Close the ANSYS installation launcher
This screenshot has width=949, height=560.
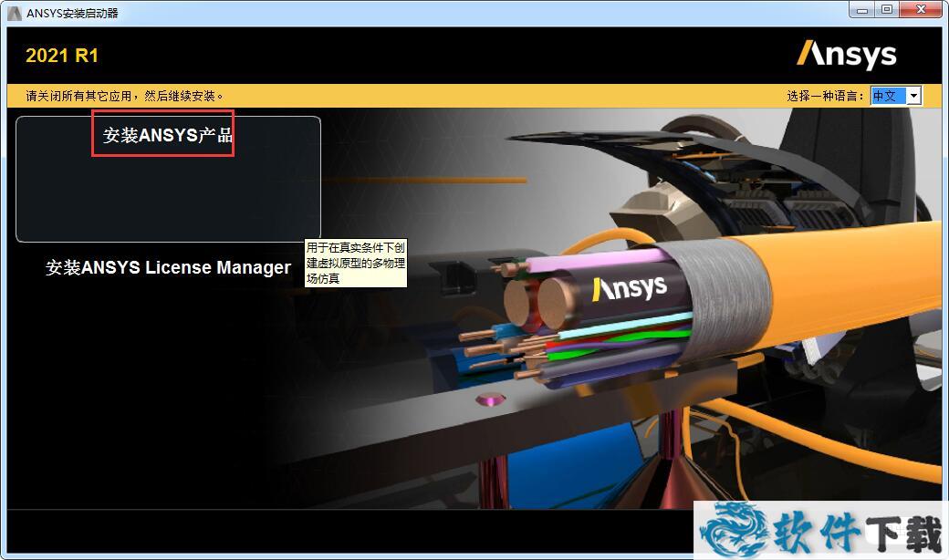920,10
